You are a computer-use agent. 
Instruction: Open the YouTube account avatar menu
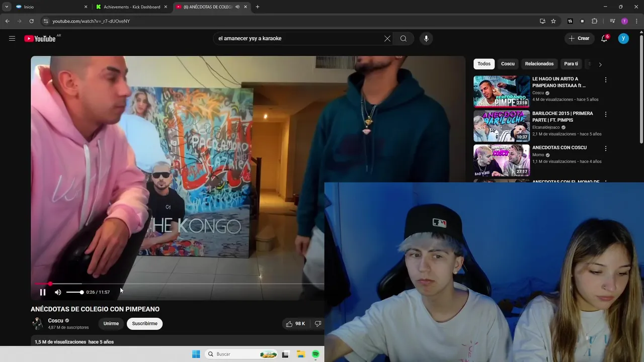[x=623, y=38]
